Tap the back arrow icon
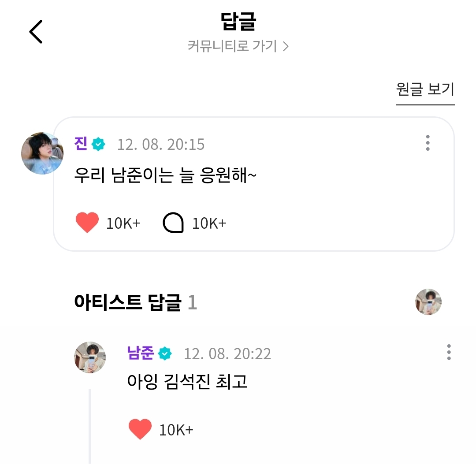Screen dimensions: 476x476 (x=36, y=32)
